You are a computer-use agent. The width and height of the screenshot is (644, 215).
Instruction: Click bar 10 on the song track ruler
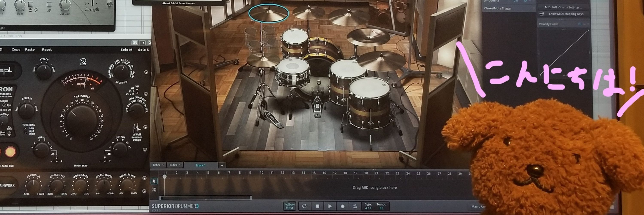[261, 172]
